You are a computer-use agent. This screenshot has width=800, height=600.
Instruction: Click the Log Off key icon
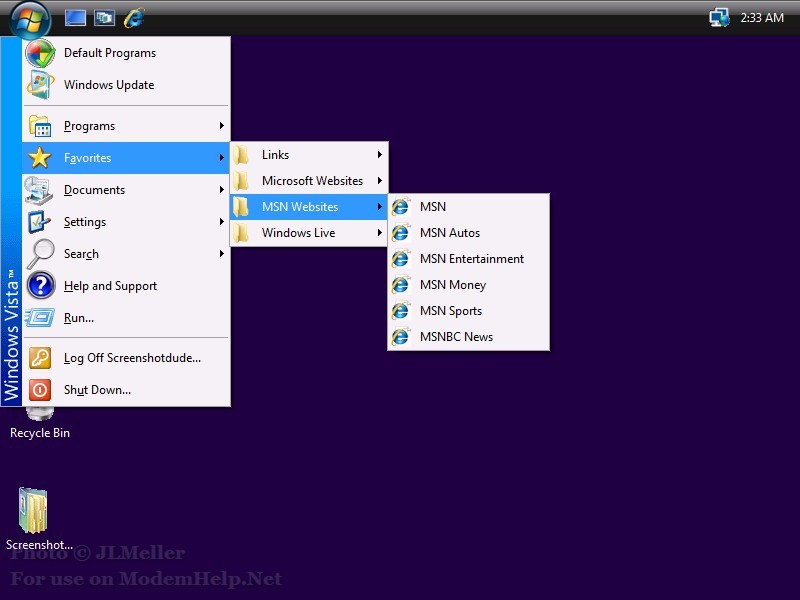coord(40,358)
